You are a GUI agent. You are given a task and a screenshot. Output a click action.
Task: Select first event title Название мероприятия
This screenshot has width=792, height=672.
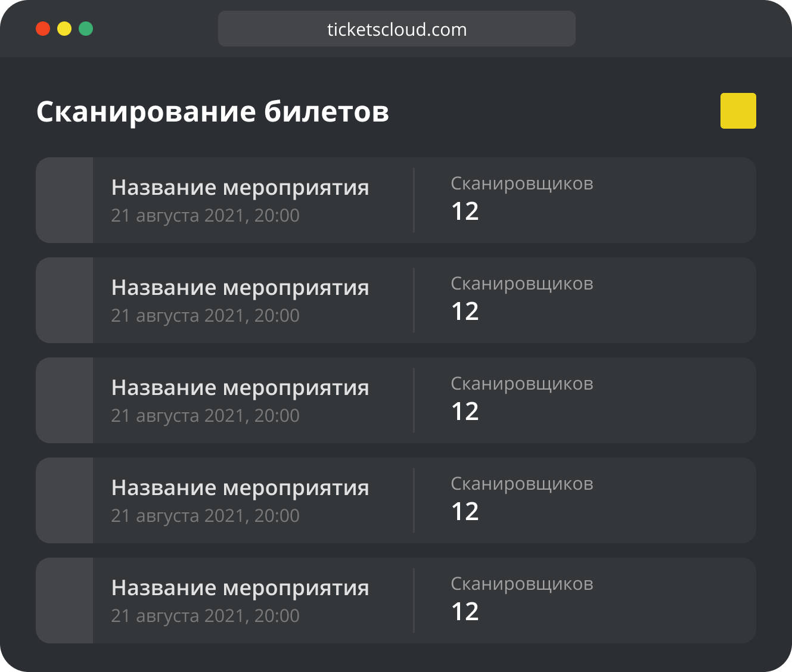(240, 188)
